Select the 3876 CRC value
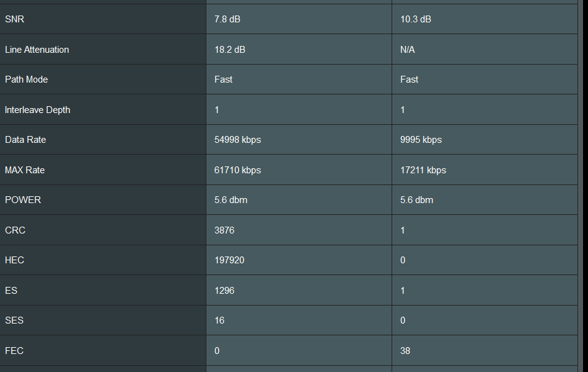Viewport: 588px width, 372px height. [x=224, y=230]
